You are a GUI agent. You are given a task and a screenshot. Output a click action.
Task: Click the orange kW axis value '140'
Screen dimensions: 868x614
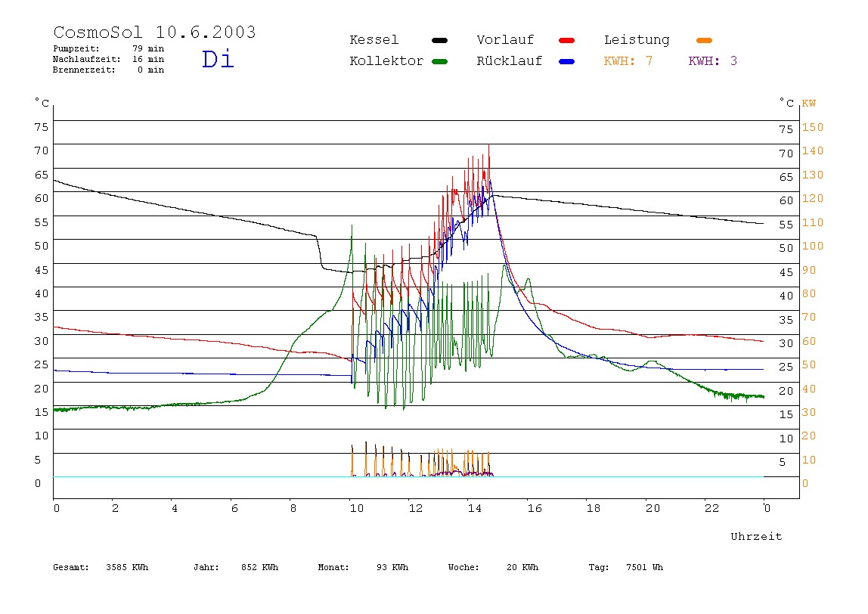[813, 150]
